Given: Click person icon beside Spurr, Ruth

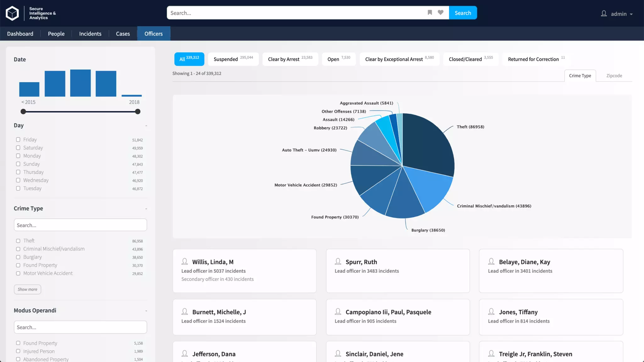Looking at the screenshot, I should 338,261.
